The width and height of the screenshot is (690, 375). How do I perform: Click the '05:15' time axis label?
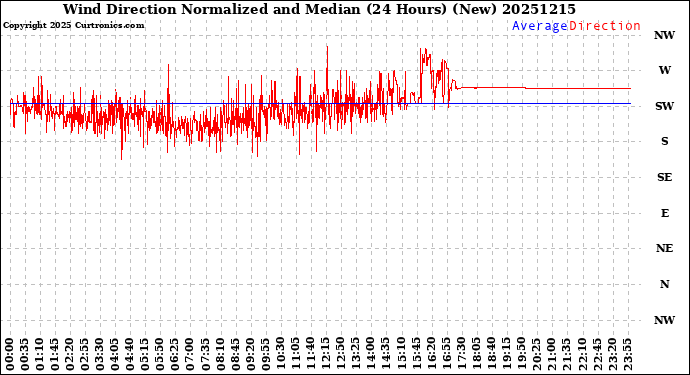[x=145, y=355]
